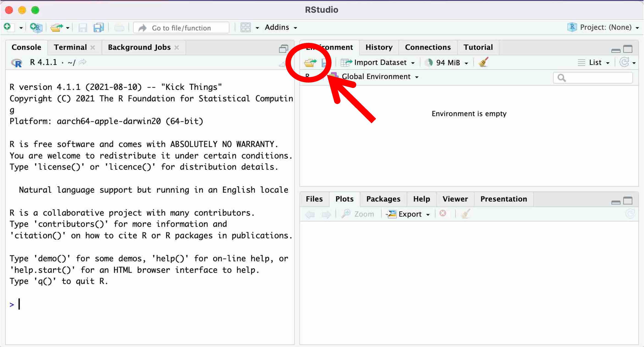
Task: Click the Platform aarch64-apple-darwin20 line
Action: (x=106, y=121)
